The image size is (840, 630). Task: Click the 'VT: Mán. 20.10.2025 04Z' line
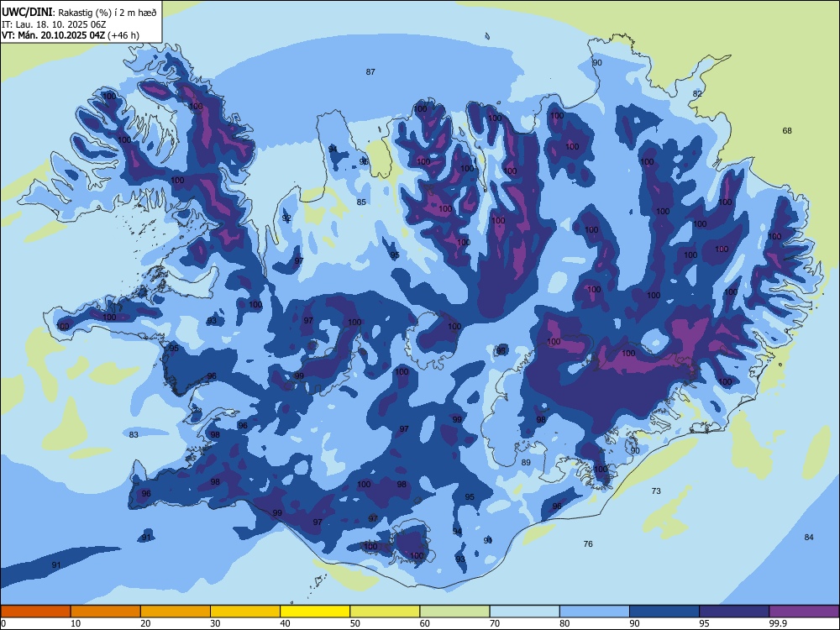(54, 35)
